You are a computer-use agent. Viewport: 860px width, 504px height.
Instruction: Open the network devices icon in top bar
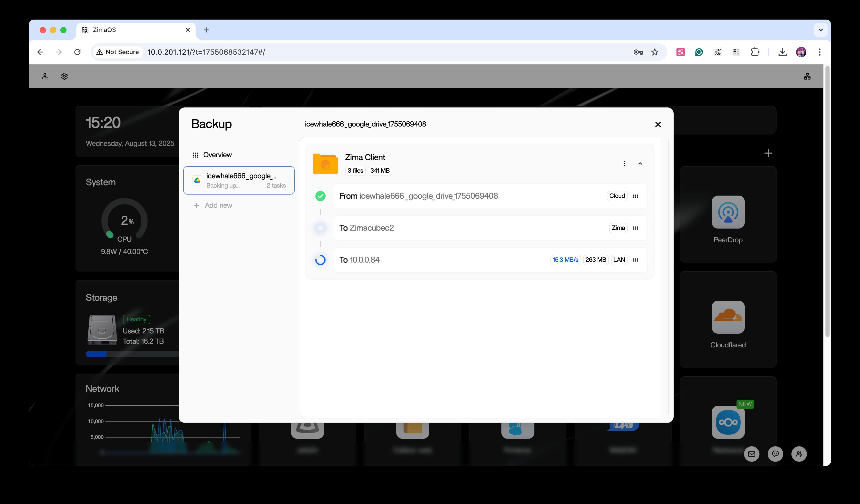(x=807, y=76)
